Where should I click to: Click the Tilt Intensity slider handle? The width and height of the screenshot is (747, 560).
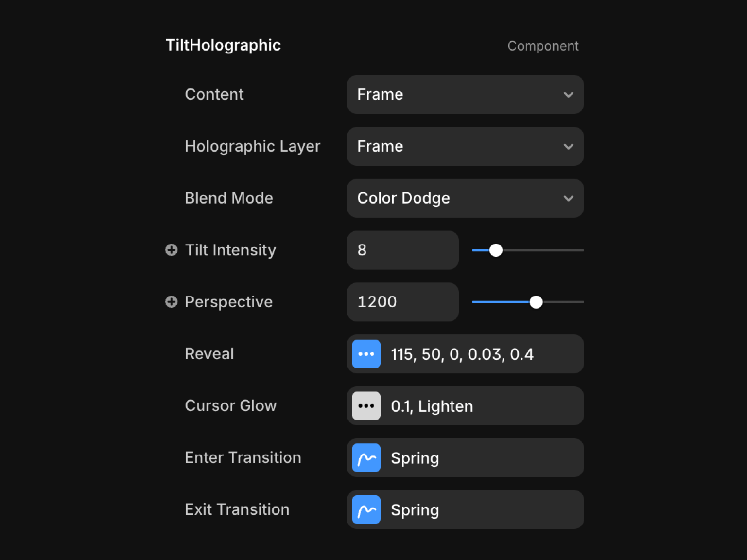[496, 250]
